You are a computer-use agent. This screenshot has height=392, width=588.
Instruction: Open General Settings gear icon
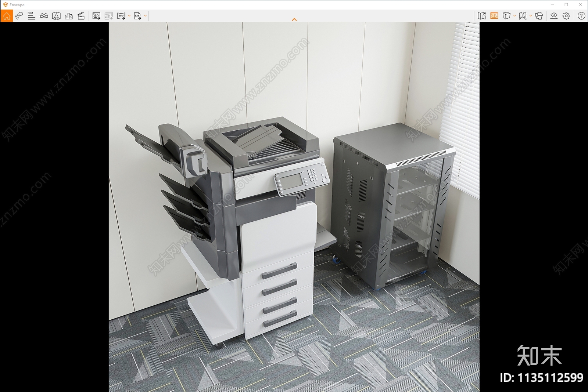point(566,16)
